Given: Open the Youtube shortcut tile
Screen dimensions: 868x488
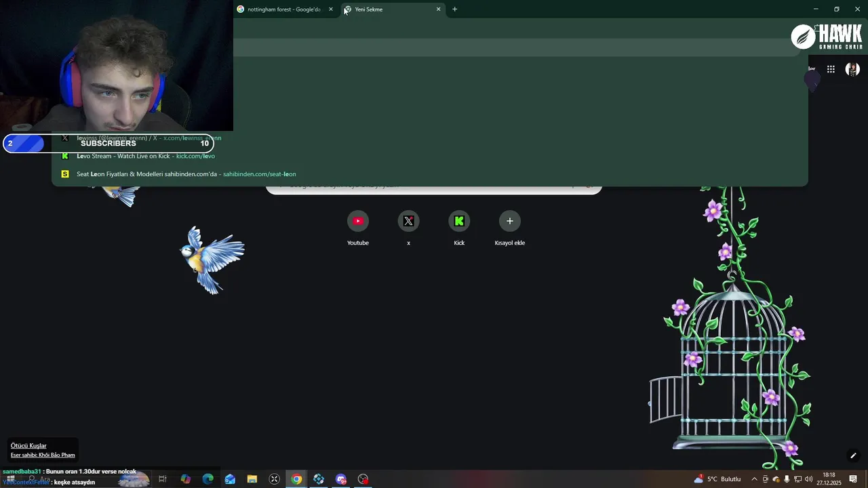Looking at the screenshot, I should (358, 228).
